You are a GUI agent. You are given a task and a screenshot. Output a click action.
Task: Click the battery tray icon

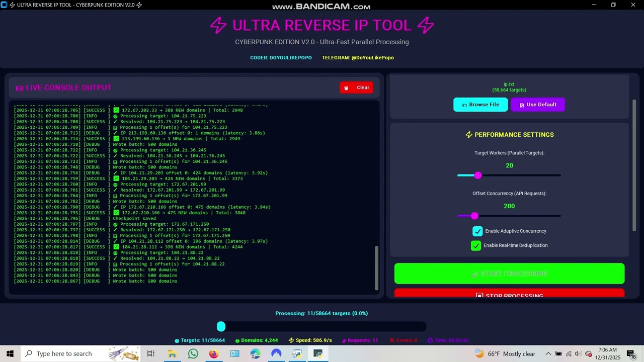point(558,353)
